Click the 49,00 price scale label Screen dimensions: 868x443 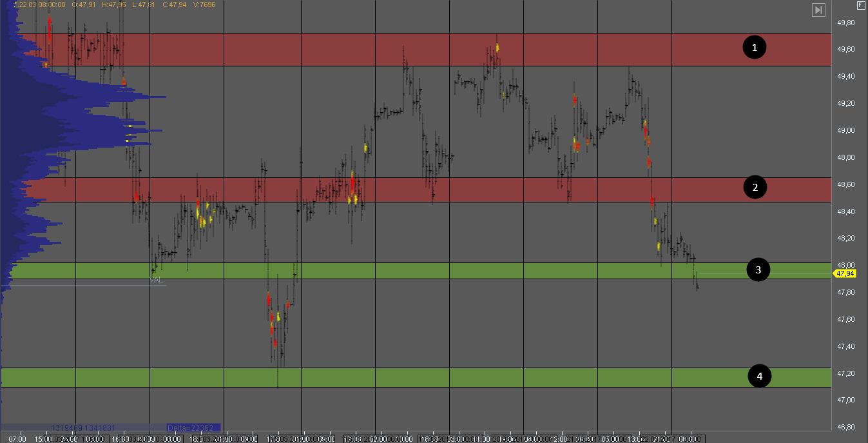click(845, 131)
